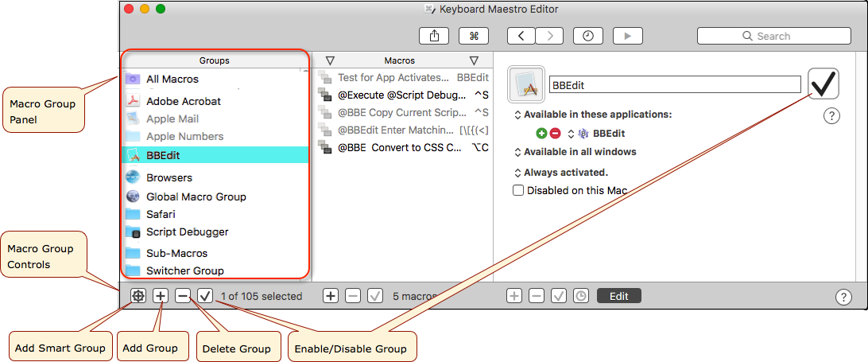Screen dimensions: 868x362
Task: Go back with the left chevron
Action: 521,36
